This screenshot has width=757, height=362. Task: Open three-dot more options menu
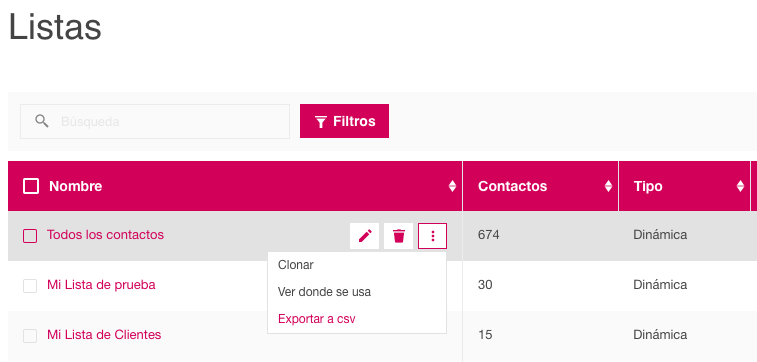(x=433, y=236)
